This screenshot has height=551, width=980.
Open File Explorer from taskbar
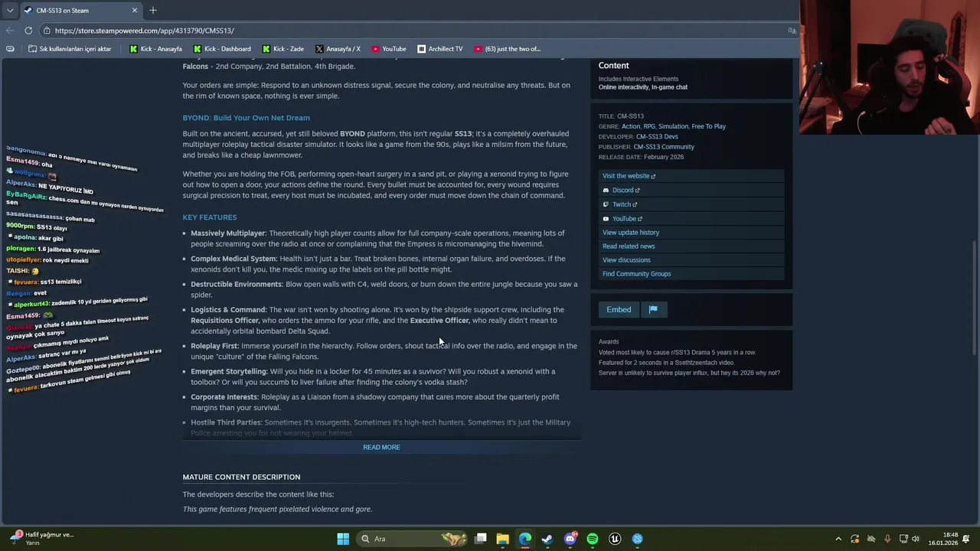click(502, 539)
